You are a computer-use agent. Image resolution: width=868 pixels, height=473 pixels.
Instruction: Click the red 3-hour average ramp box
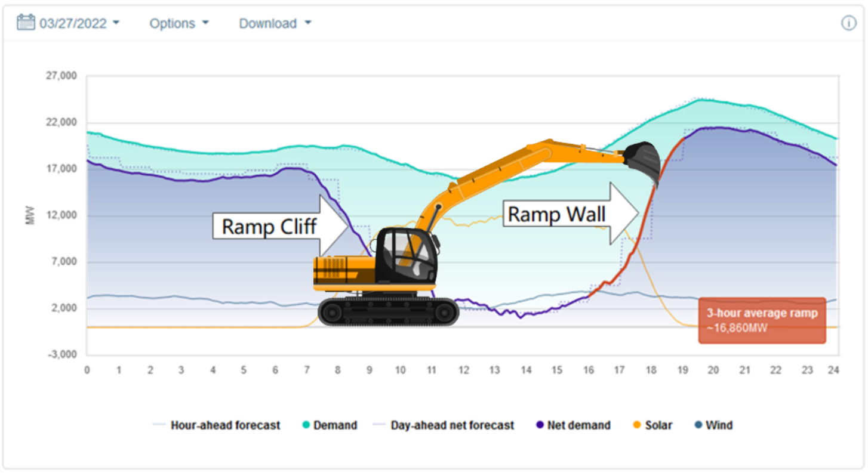pos(762,320)
